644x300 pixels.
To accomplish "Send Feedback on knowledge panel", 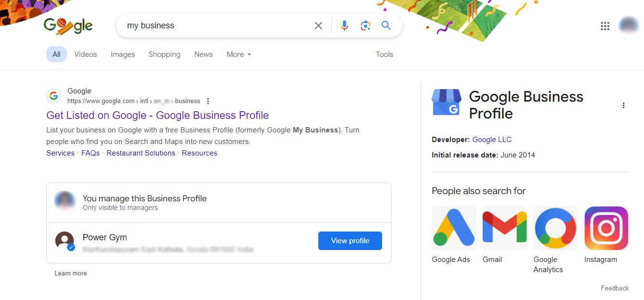I will tap(615, 288).
